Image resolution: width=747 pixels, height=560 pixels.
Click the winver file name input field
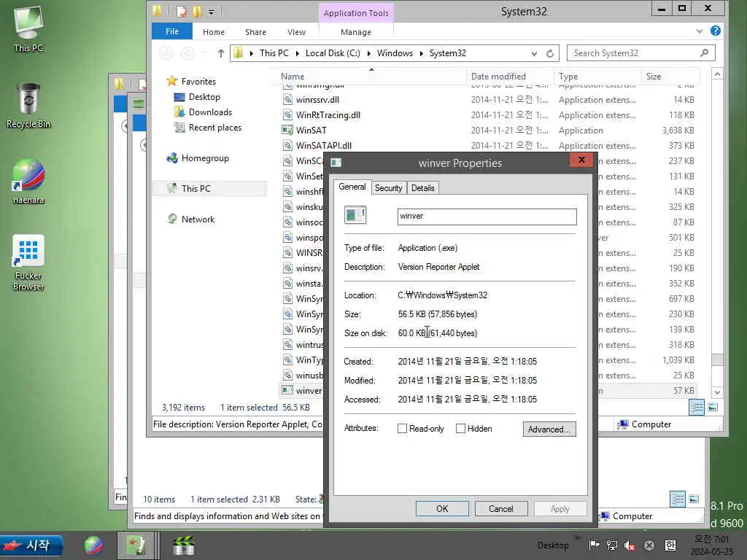click(x=487, y=217)
